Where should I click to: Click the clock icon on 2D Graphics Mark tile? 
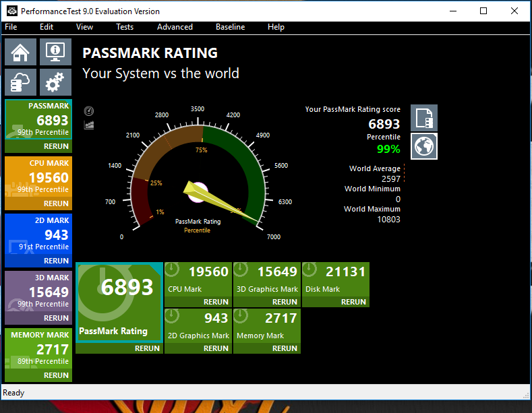172,316
